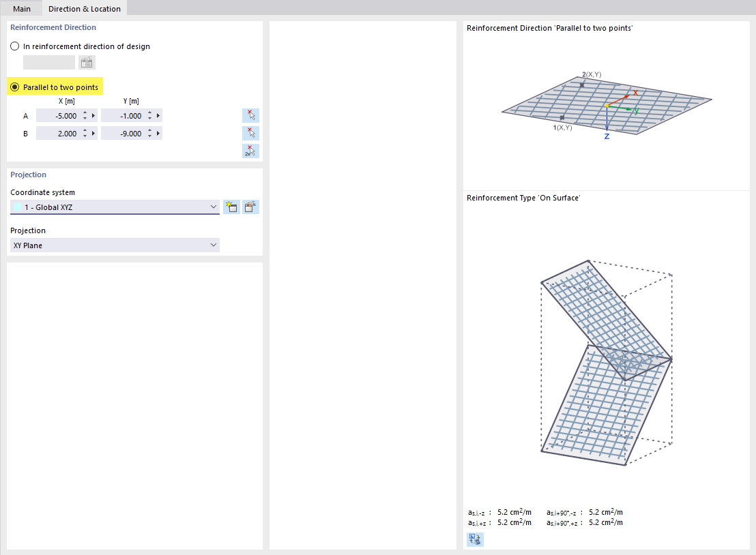Image resolution: width=756 pixels, height=555 pixels.
Task: Click the 'X [m]' column header
Action: tap(67, 101)
